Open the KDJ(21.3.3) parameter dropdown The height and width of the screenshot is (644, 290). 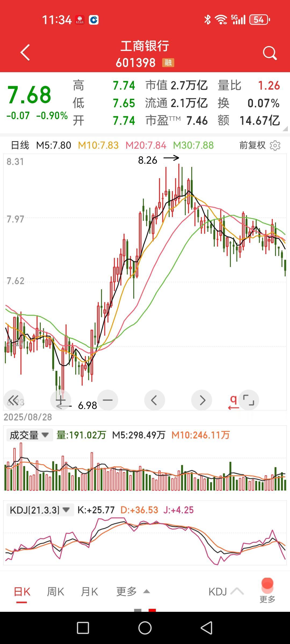tap(40, 510)
